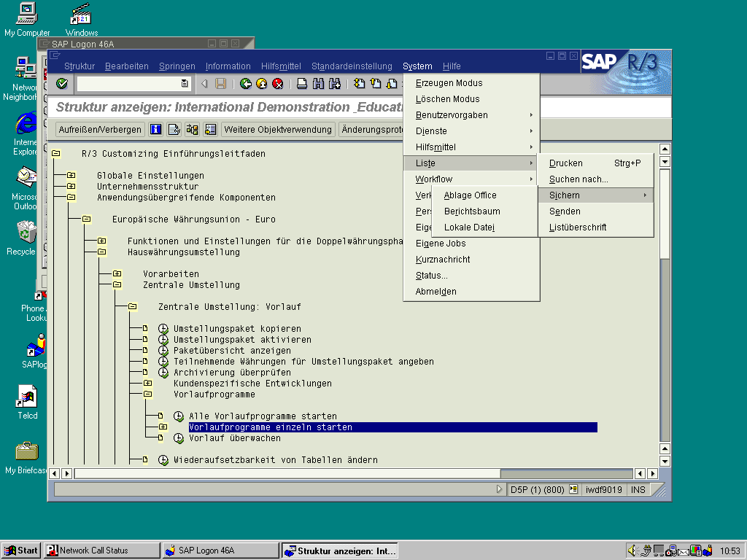Expand the Unternehmensstruktur node
This screenshot has width=747, height=560.
pyautogui.click(x=71, y=186)
